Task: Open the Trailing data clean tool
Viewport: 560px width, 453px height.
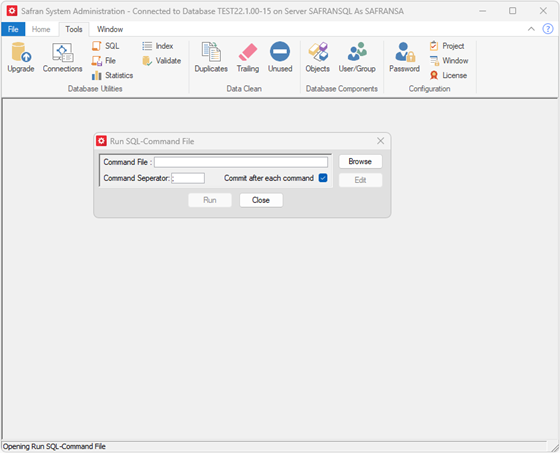Action: [x=248, y=57]
